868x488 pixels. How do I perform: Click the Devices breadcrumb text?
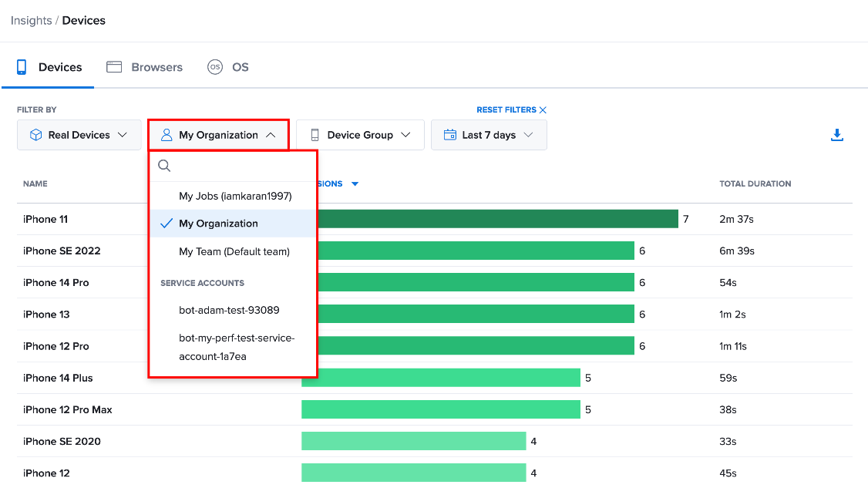point(83,21)
